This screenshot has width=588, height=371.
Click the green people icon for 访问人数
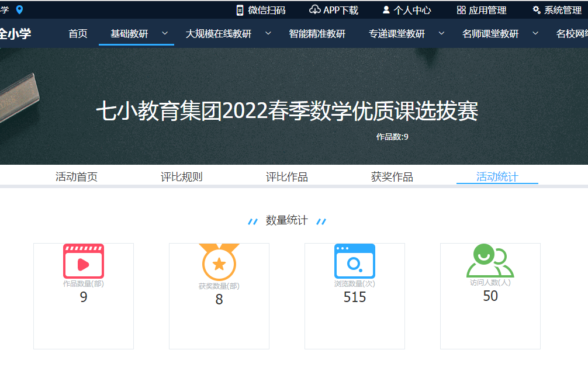click(490, 261)
